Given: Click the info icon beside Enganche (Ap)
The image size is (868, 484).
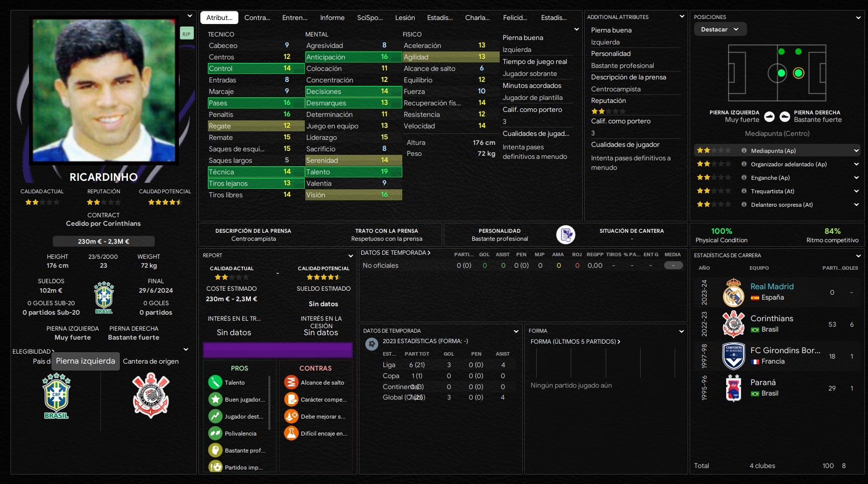Looking at the screenshot, I should click(744, 177).
